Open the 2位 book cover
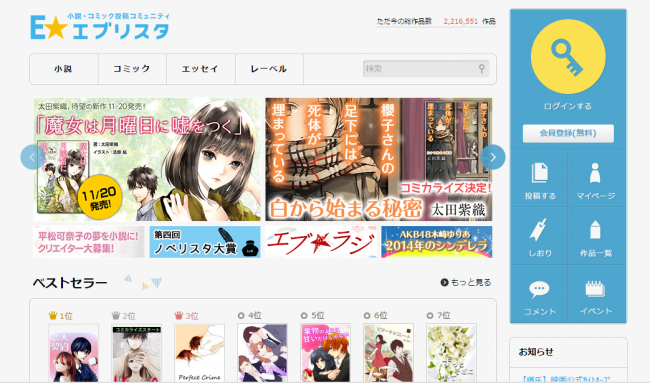Screen dimensions: 650x383 (136, 353)
